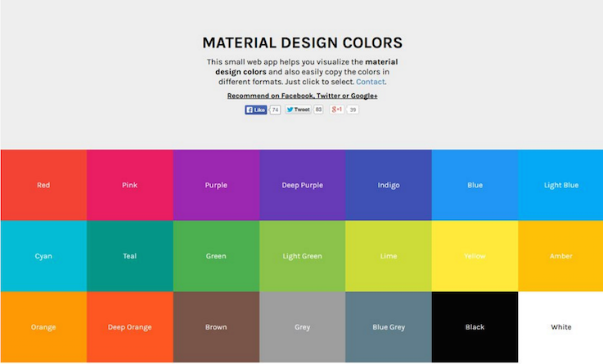Click the Google +1 button

pyautogui.click(x=337, y=110)
